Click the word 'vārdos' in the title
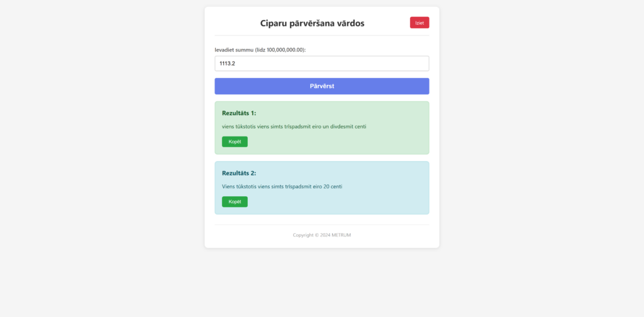Screen dimensions: 644x317 pyautogui.click(x=349, y=23)
